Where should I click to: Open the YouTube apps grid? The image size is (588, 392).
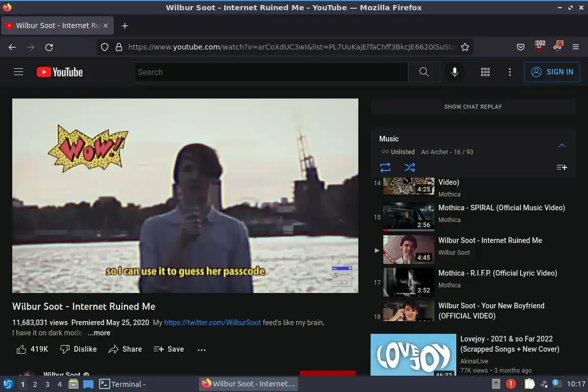(485, 71)
